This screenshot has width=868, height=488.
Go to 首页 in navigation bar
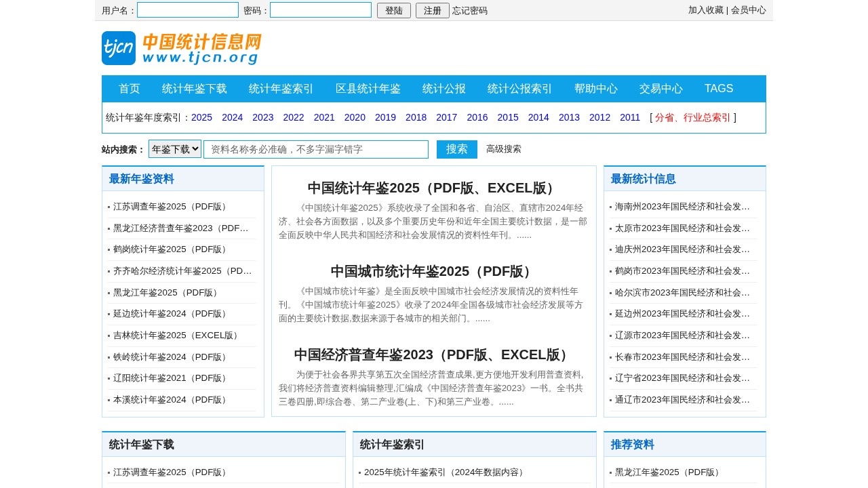pyautogui.click(x=130, y=89)
